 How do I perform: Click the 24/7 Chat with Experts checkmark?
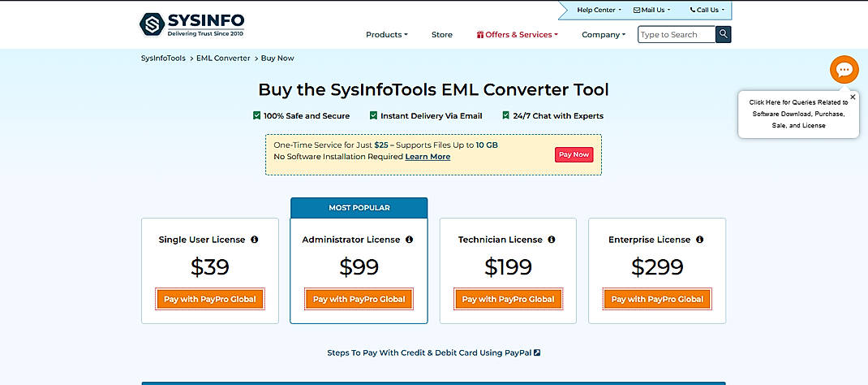point(506,115)
